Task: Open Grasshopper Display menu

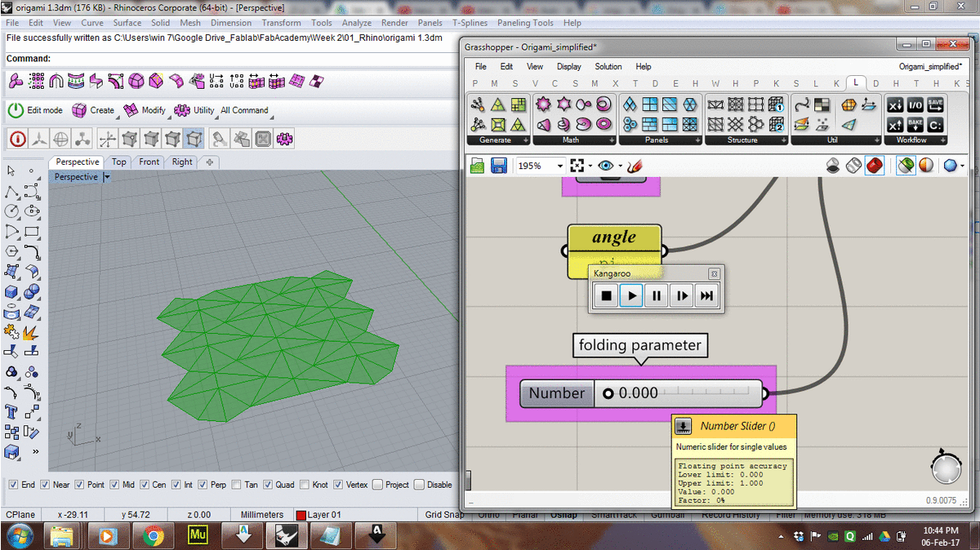Action: [568, 66]
